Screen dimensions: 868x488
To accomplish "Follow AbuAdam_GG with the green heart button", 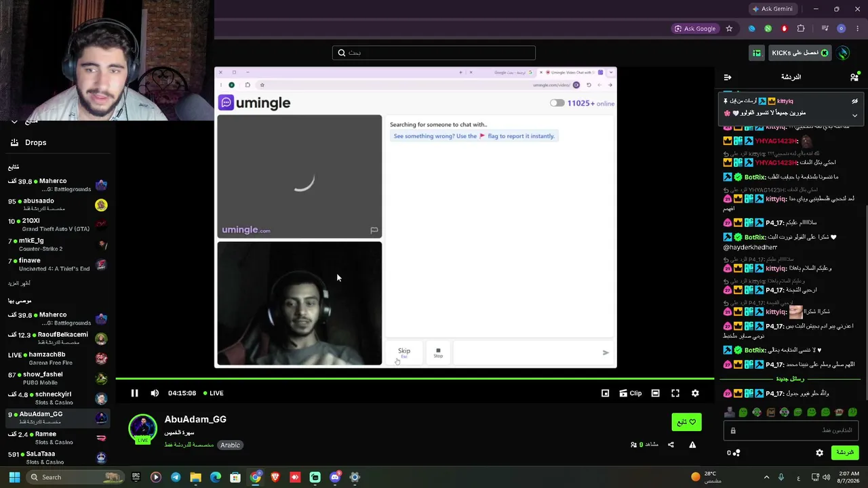I will pos(686,422).
